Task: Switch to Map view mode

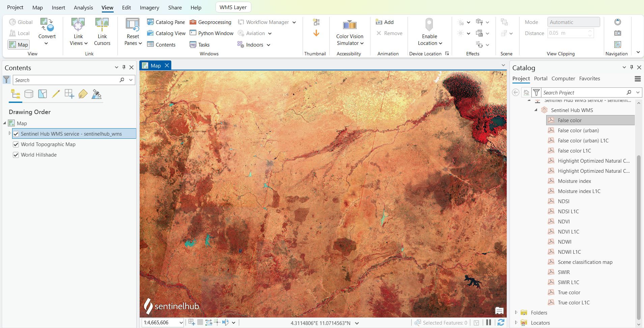Action: click(x=19, y=45)
